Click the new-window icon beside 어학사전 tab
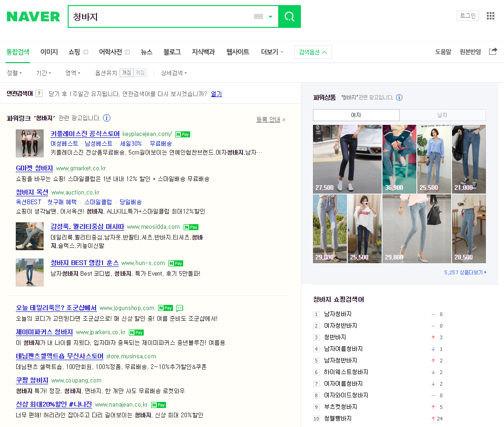The width and height of the screenshot is (504, 427). click(128, 52)
